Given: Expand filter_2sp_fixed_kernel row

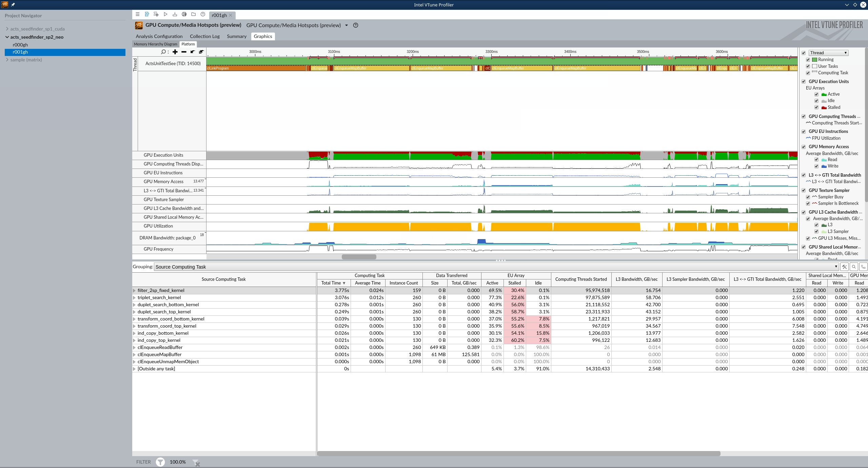Looking at the screenshot, I should 134,291.
